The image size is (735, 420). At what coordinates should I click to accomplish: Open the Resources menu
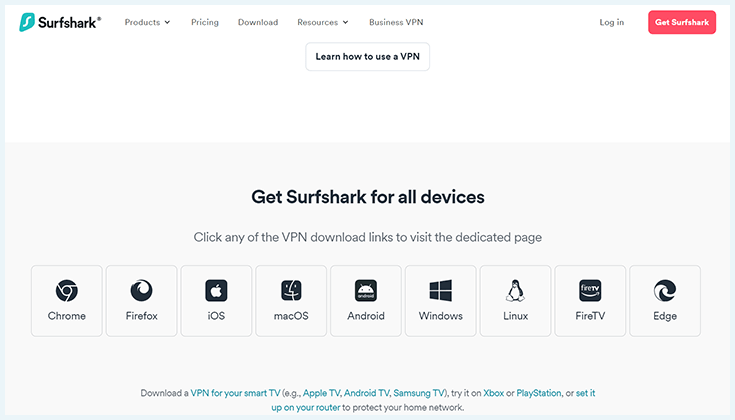322,22
